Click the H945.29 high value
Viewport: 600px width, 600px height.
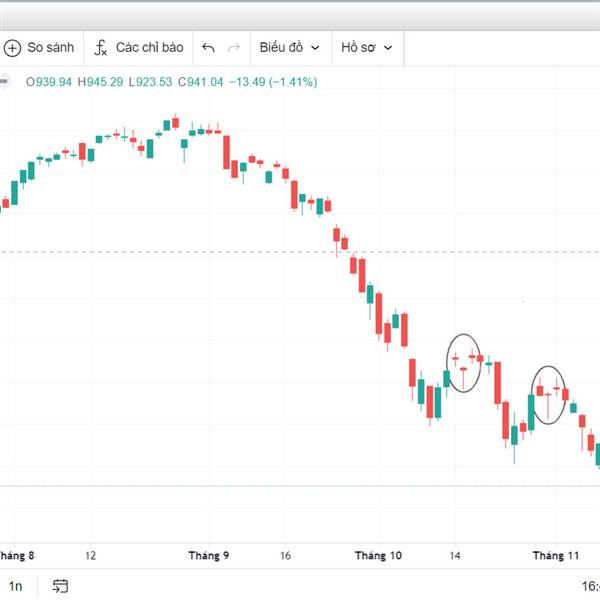tap(100, 82)
